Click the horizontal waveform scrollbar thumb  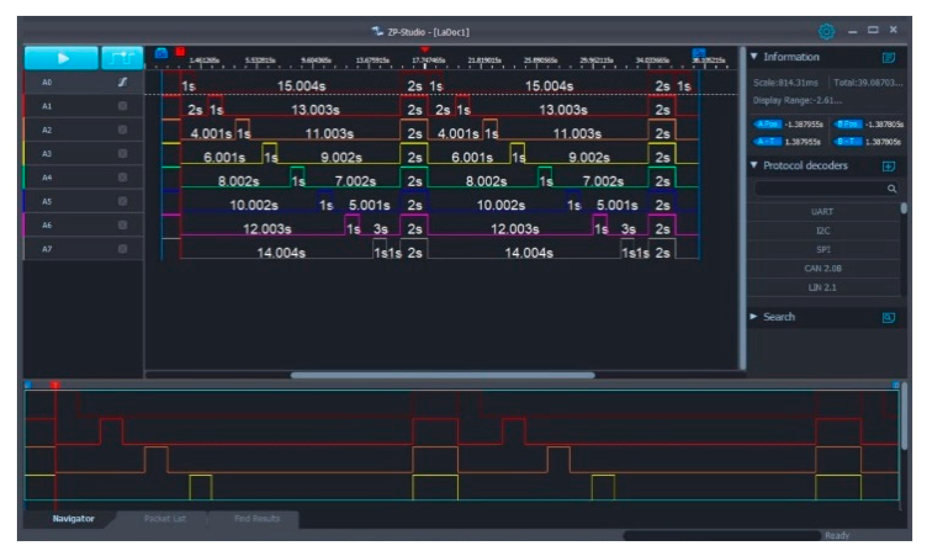[x=442, y=375]
